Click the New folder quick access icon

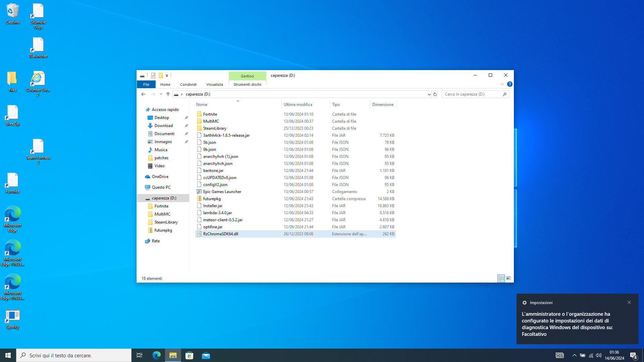[x=161, y=75]
